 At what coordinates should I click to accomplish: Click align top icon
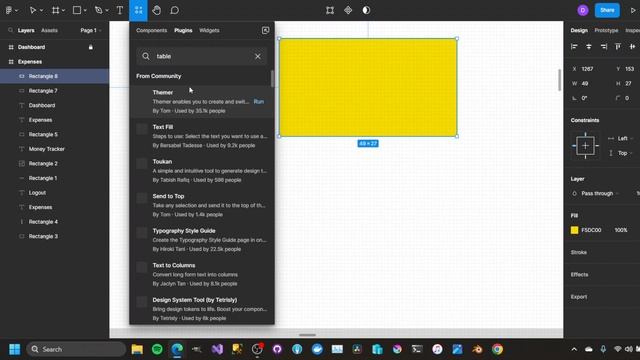618,47
